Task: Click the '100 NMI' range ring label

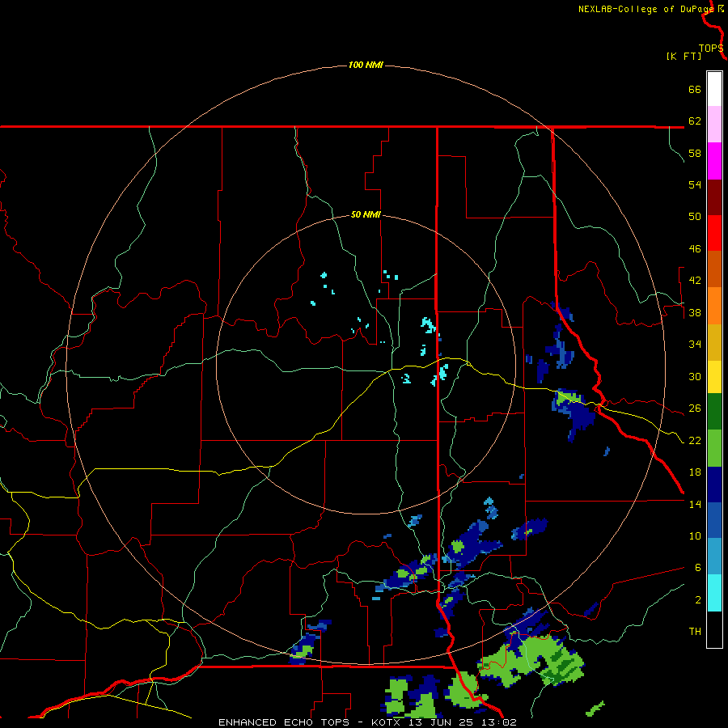Action: tap(366, 65)
